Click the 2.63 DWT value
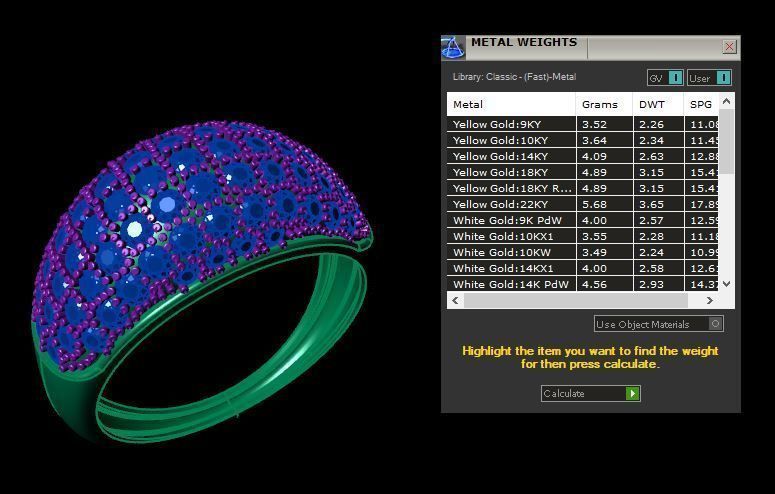 [651, 156]
